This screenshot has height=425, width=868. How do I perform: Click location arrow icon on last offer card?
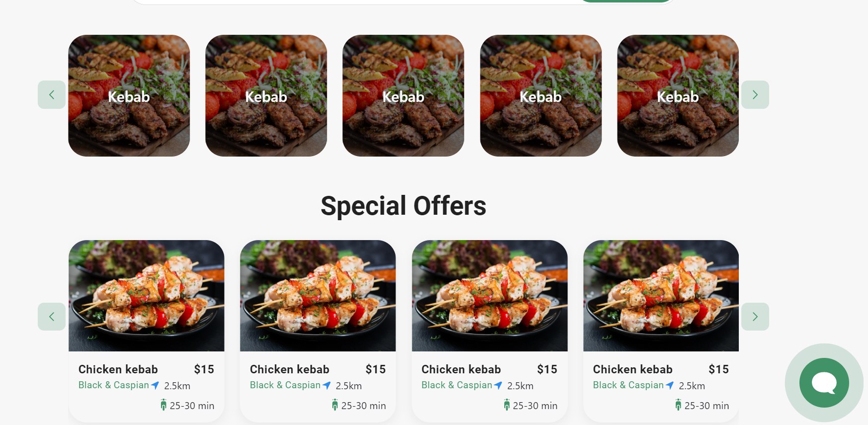tap(670, 385)
